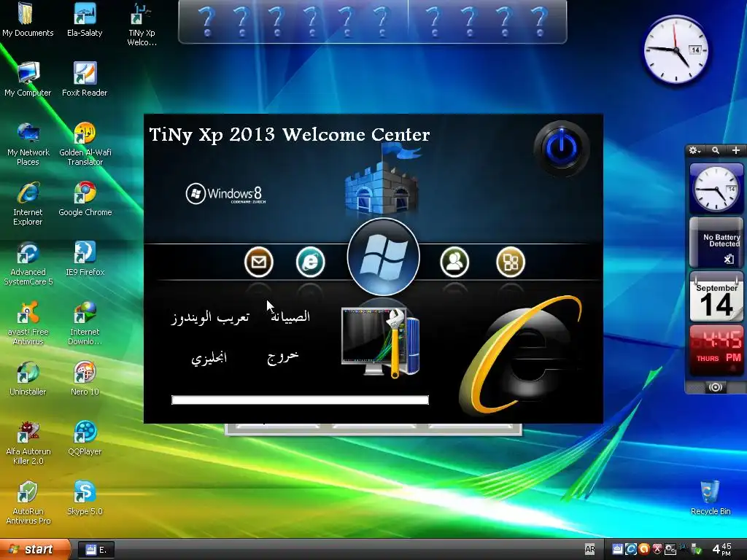Viewport: 747px width, 560px height.
Task: Click the large Windows logo orb
Action: coord(384,257)
